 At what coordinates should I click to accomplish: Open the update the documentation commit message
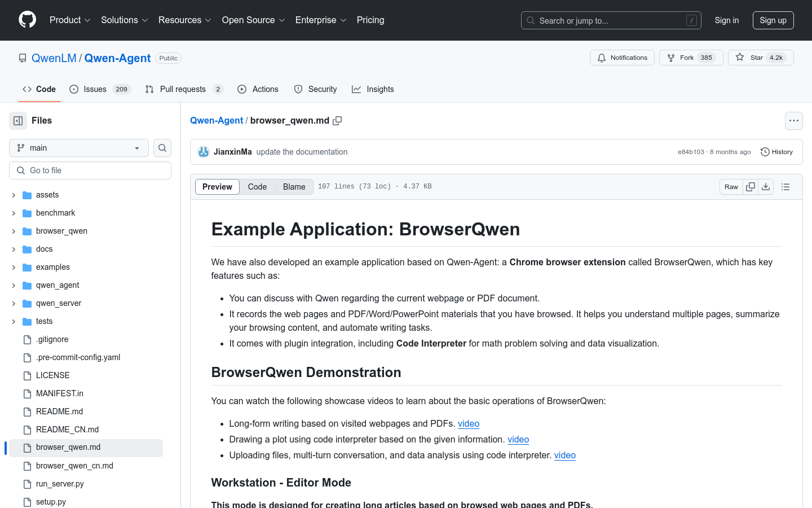point(302,152)
